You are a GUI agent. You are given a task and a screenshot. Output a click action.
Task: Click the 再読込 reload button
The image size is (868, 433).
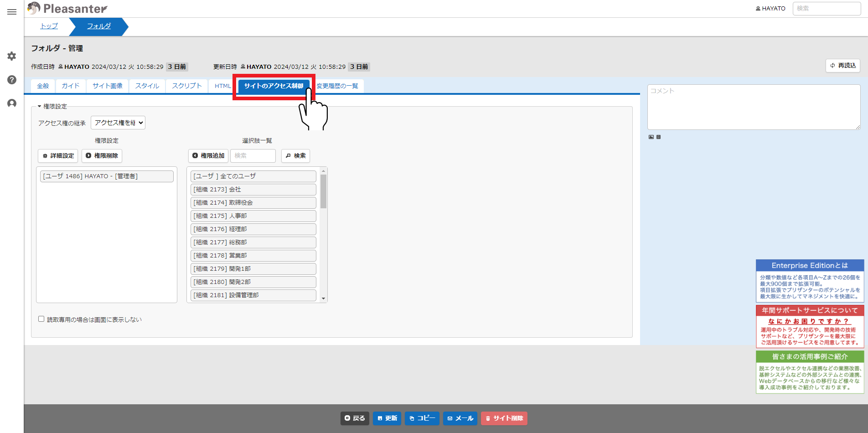point(843,66)
